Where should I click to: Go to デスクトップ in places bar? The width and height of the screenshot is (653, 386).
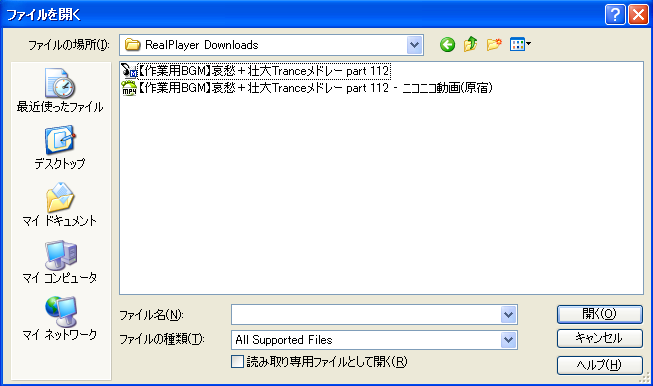pyautogui.click(x=60, y=147)
